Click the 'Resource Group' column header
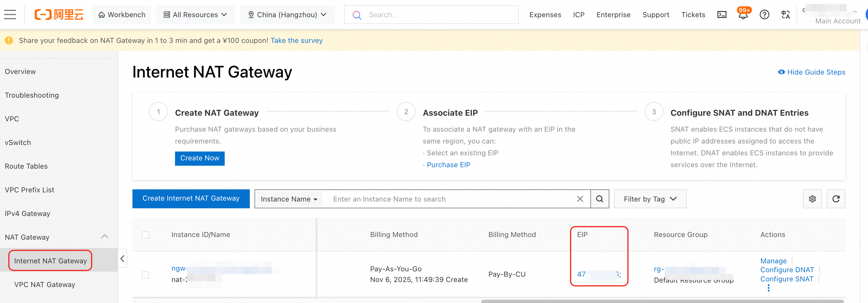 [680, 235]
